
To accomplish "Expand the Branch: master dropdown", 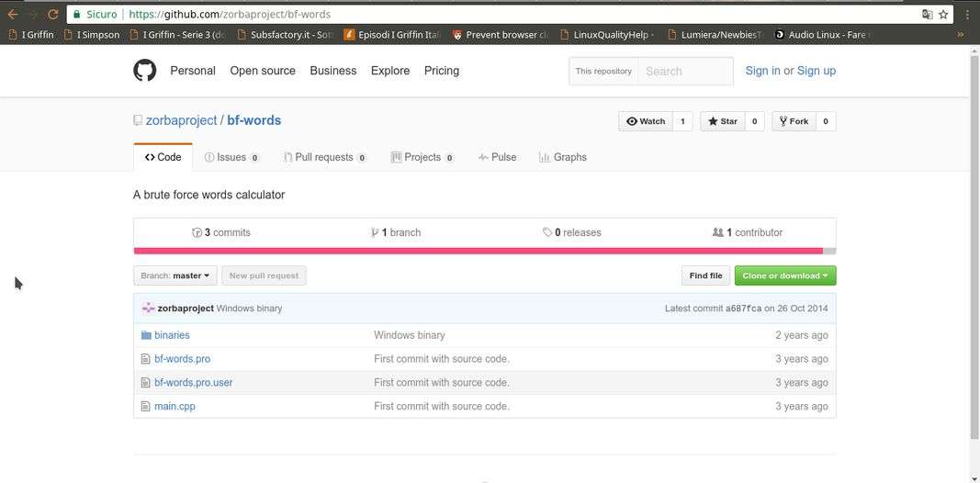I will 175,275.
